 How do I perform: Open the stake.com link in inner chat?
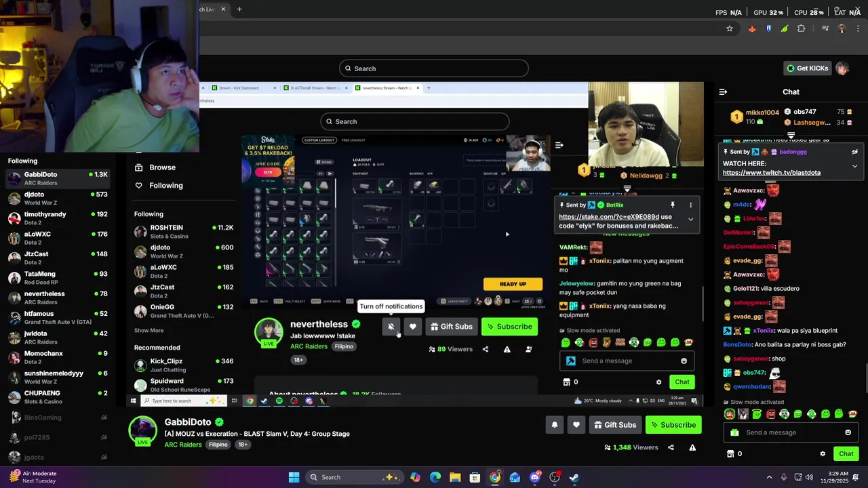[x=609, y=217]
